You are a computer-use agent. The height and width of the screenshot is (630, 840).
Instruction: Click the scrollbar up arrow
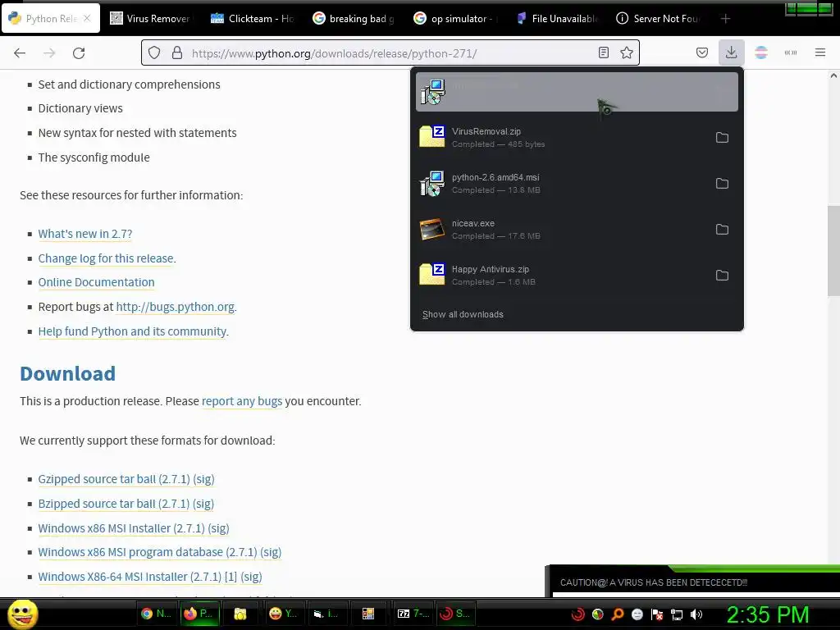833,76
